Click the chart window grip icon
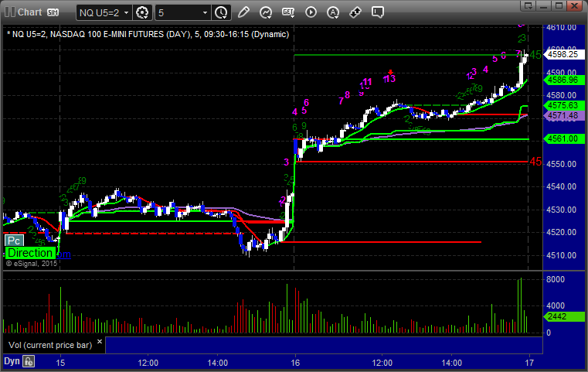The height and width of the screenshot is (372, 588). pos(10,12)
